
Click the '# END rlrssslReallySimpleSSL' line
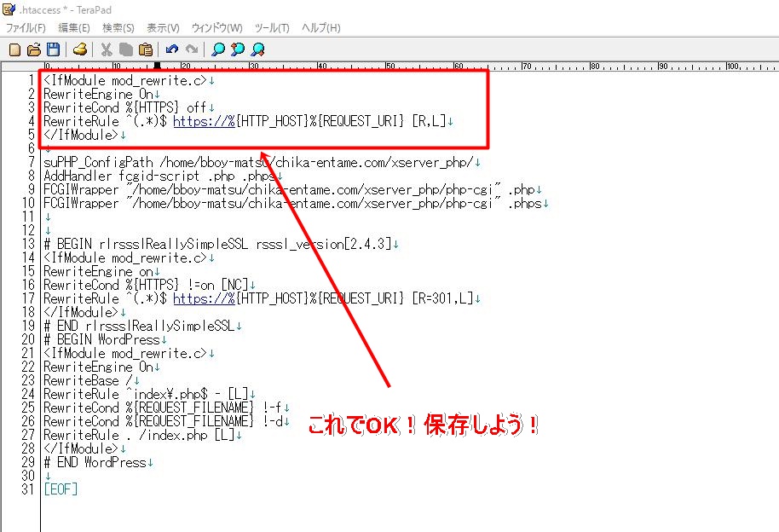tap(139, 327)
